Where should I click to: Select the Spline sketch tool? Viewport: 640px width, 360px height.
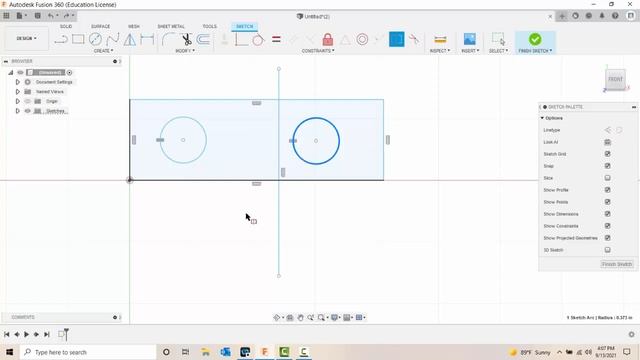pyautogui.click(x=113, y=39)
